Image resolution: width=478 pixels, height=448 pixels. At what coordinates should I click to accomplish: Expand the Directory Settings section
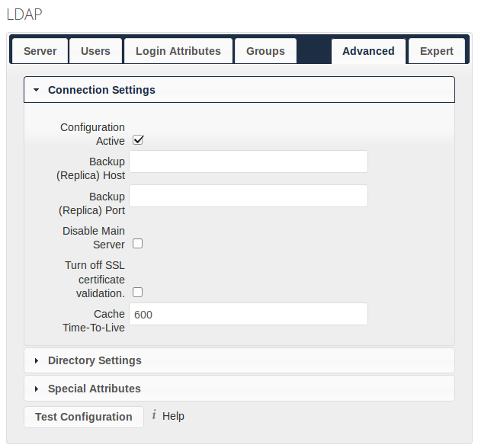tap(239, 360)
